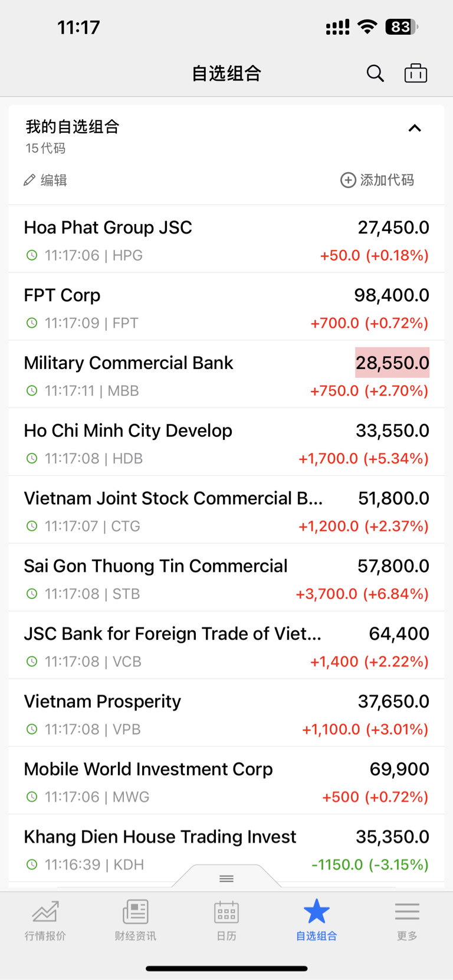Image resolution: width=453 pixels, height=980 pixels.
Task: Click the pencil 编辑 edit button
Action: pyautogui.click(x=45, y=180)
